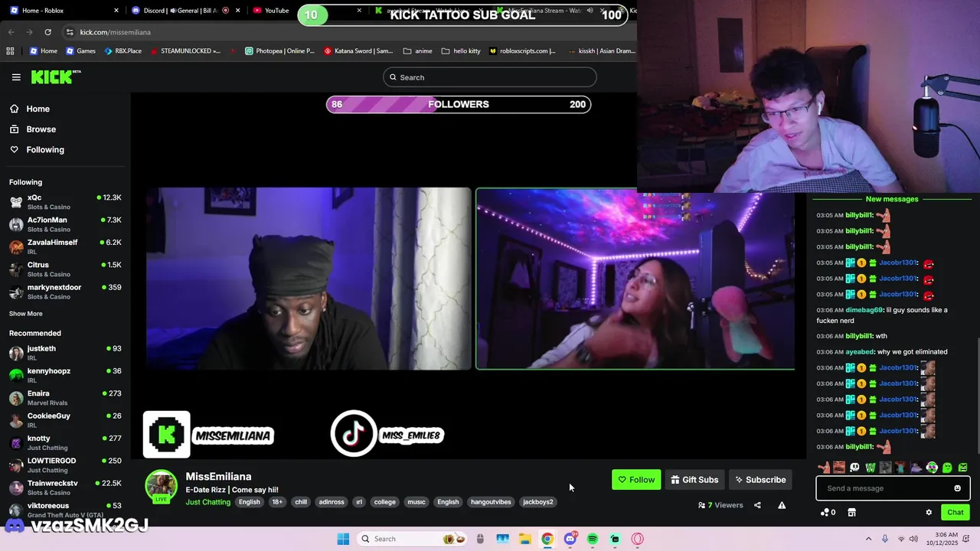Open the hello kitty bookmarks folder
The height and width of the screenshot is (551, 980).
pyautogui.click(x=461, y=51)
